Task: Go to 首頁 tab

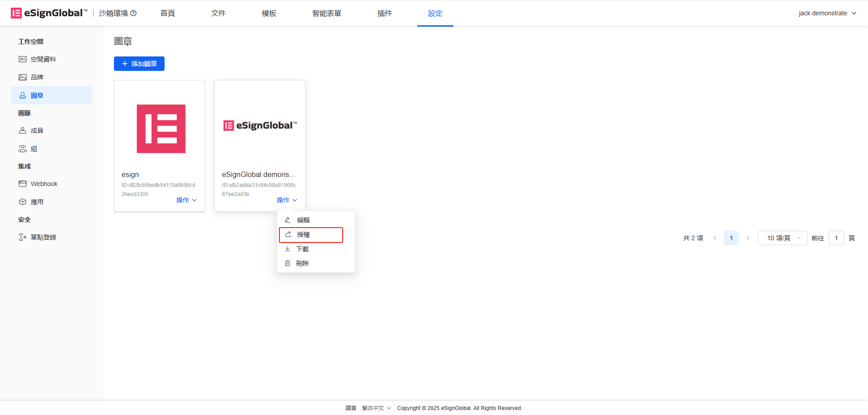Action: coord(168,14)
